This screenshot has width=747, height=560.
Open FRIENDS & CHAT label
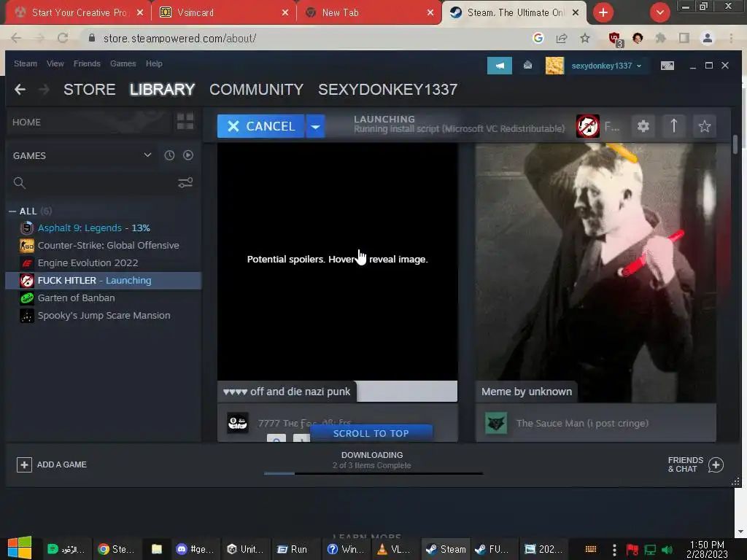686,464
